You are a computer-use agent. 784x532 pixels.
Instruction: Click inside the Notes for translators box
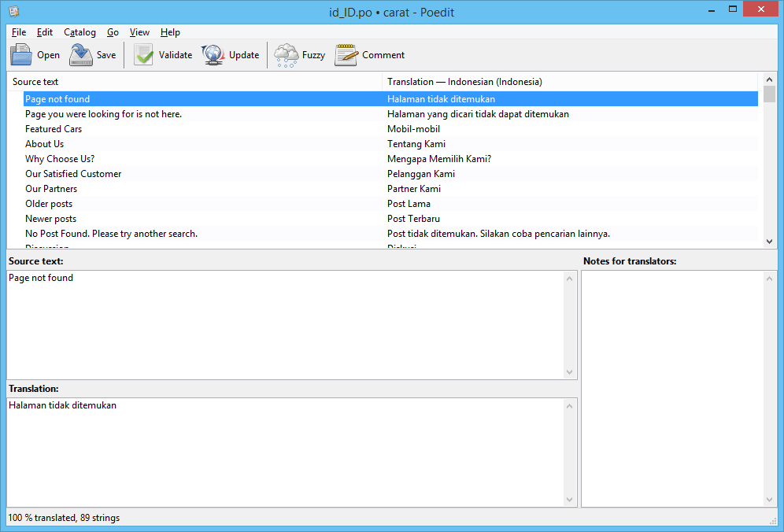[x=671, y=386]
